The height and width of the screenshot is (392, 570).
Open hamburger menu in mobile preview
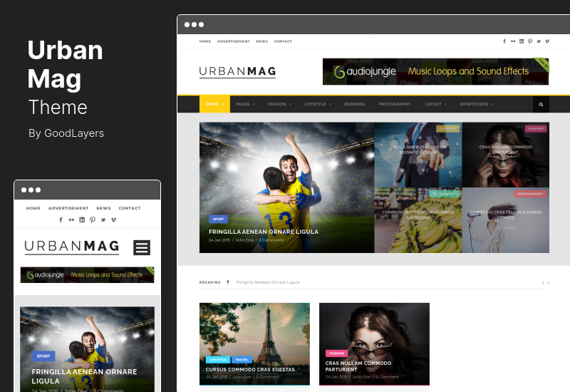pos(142,247)
